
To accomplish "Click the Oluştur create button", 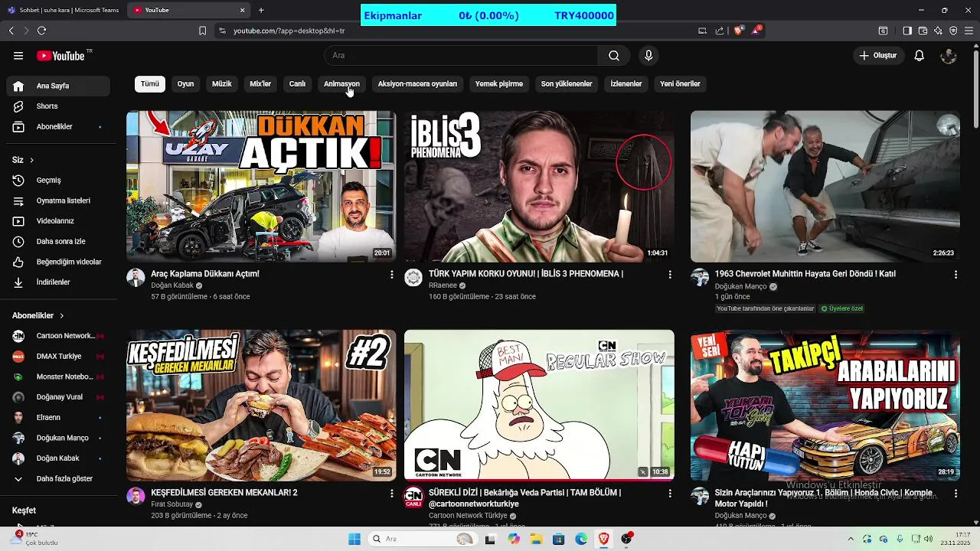I will 877,56.
